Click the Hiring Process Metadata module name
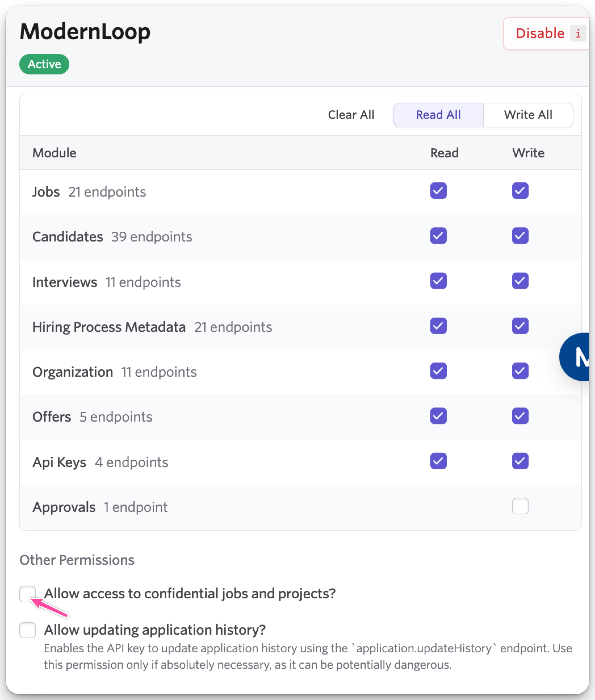The image size is (595, 700). pos(109,327)
